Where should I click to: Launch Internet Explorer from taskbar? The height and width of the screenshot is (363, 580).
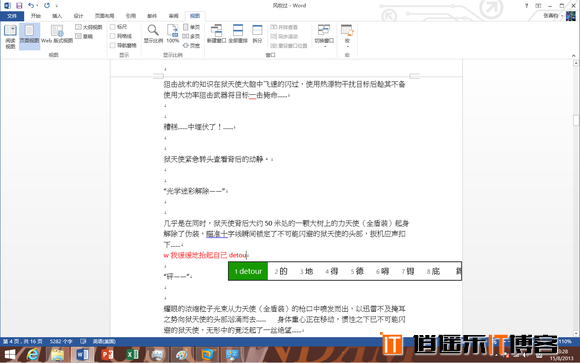32,355
